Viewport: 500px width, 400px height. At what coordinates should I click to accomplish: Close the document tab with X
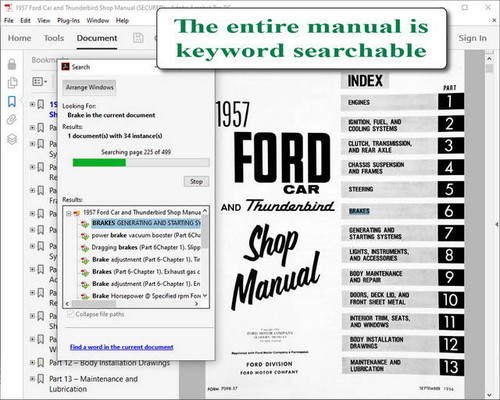point(494,21)
